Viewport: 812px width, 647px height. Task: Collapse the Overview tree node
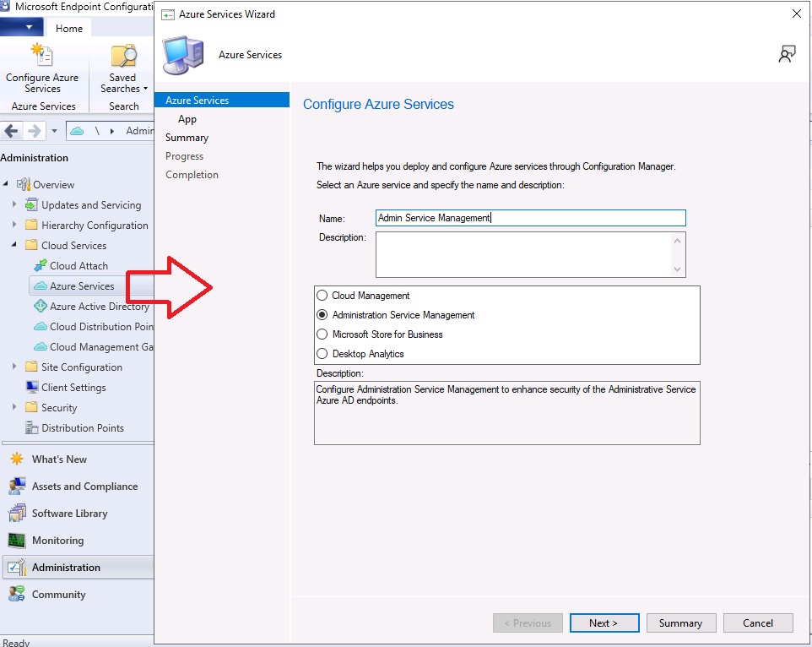coord(6,184)
